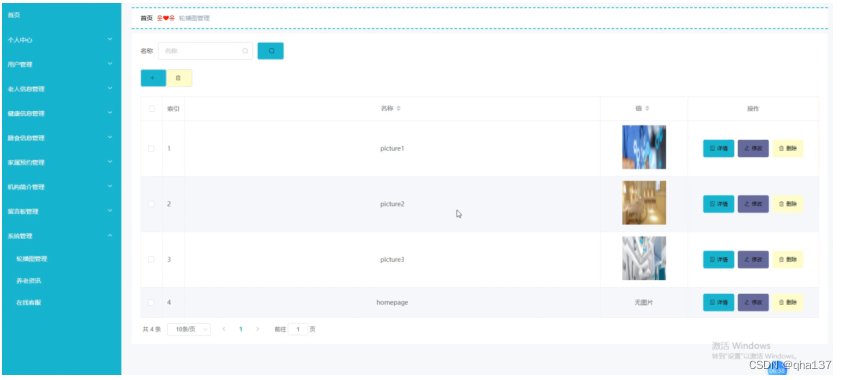Image resolution: width=847 pixels, height=380 pixels.
Task: Click 删除 delete for homepage row
Action: 788,303
